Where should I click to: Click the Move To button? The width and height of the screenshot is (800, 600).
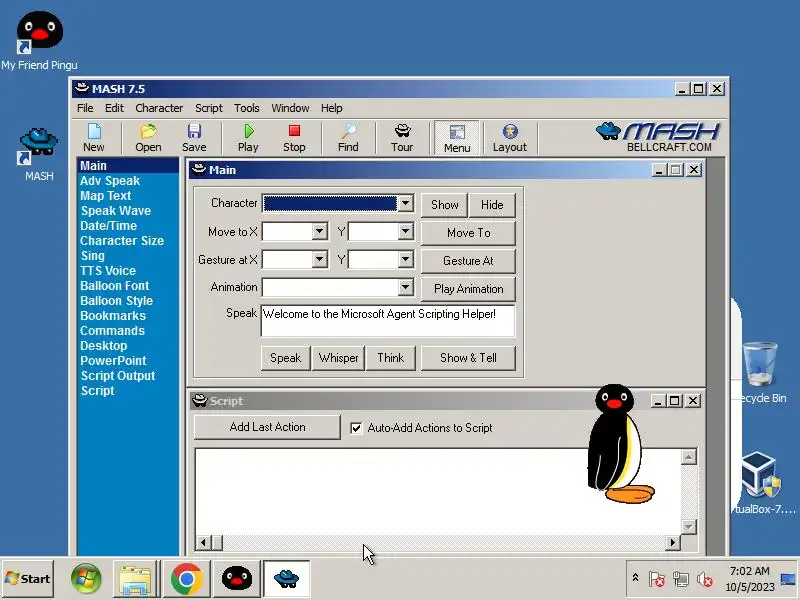tap(468, 233)
